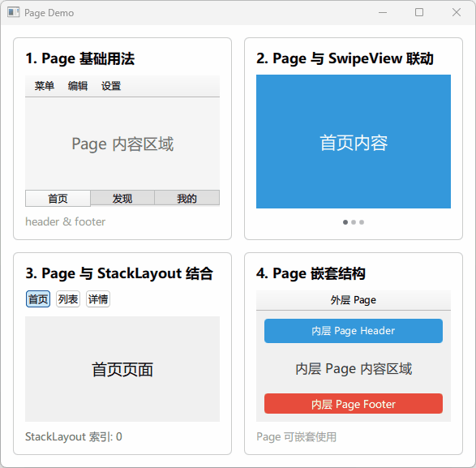Go to third SwipeView page dot
Viewport: 476px width, 468px height.
[x=362, y=222]
